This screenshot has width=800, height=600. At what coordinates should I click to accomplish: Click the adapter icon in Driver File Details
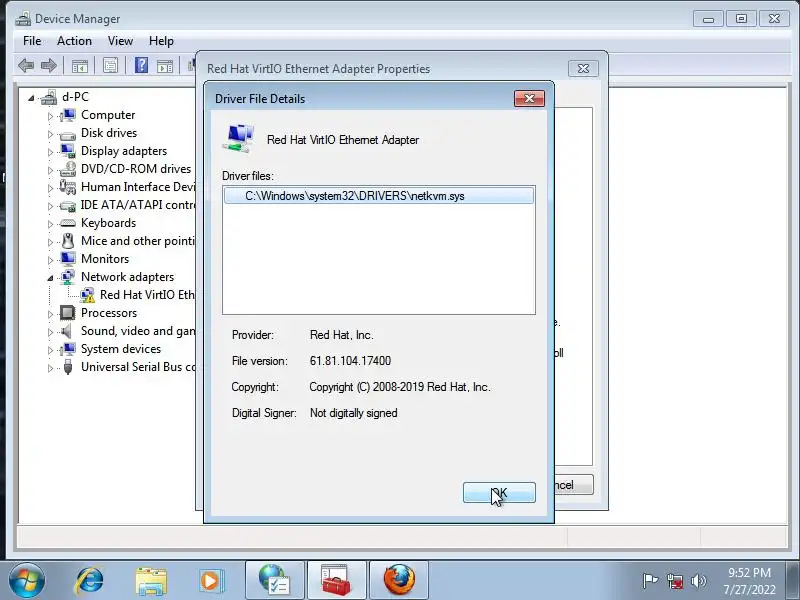coord(238,139)
